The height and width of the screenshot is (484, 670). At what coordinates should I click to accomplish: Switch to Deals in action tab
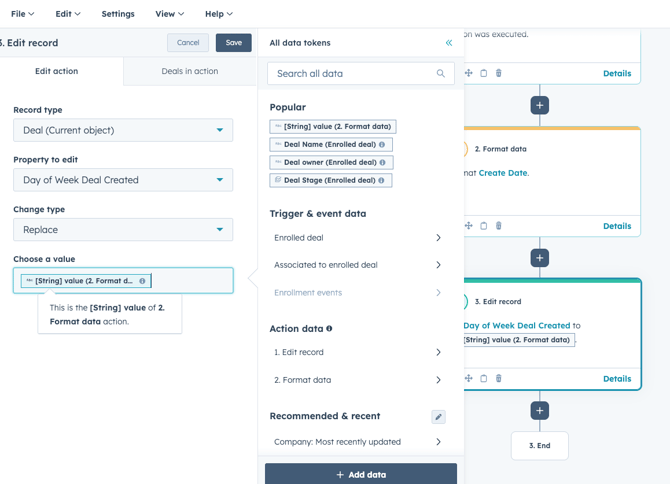[190, 71]
